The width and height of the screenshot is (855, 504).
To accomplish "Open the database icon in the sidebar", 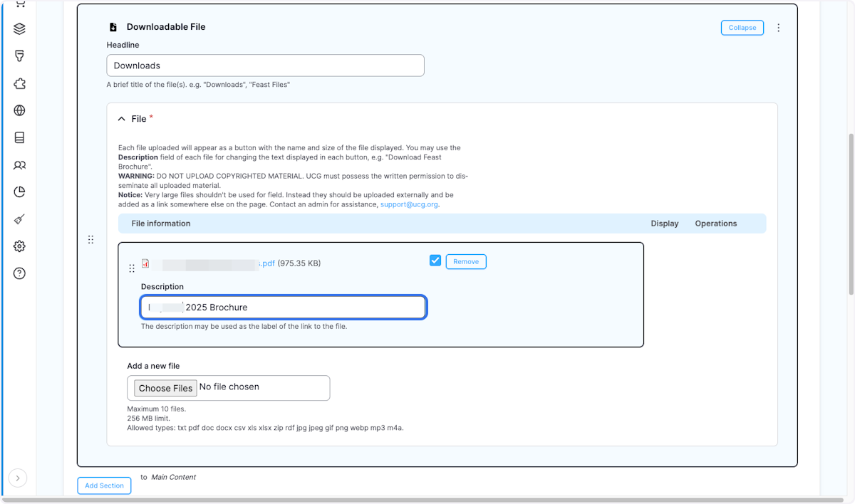I will (19, 137).
